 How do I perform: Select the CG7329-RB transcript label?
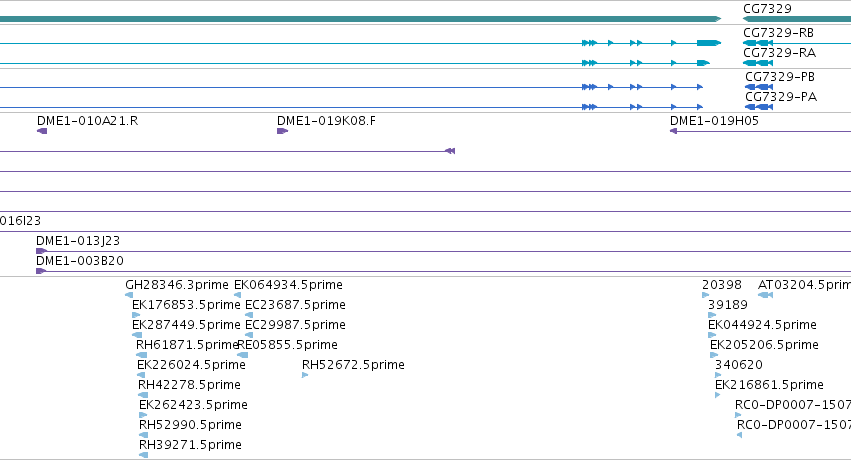[x=778, y=33]
